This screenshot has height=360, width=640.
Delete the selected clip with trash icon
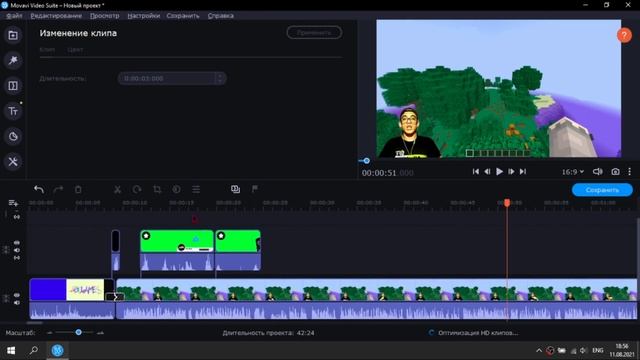(x=78, y=189)
